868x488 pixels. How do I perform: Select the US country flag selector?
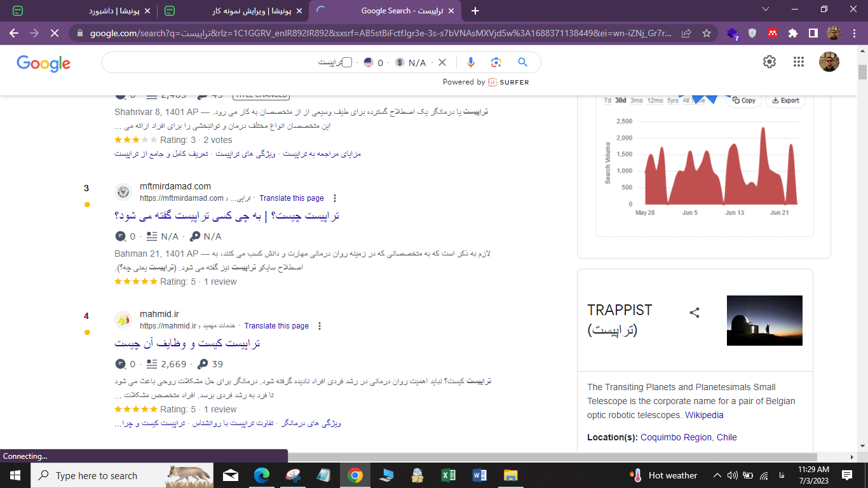pos(368,62)
